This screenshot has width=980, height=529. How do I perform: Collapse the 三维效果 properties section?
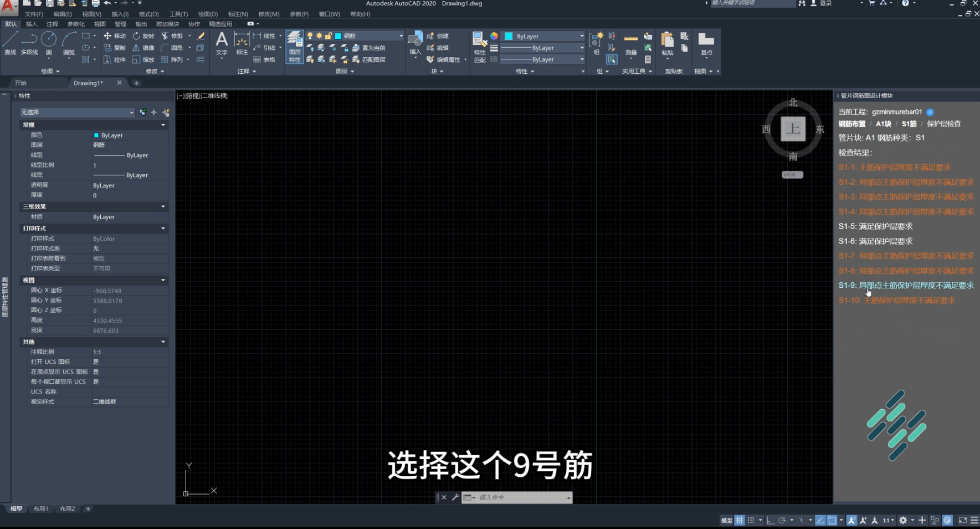(163, 206)
